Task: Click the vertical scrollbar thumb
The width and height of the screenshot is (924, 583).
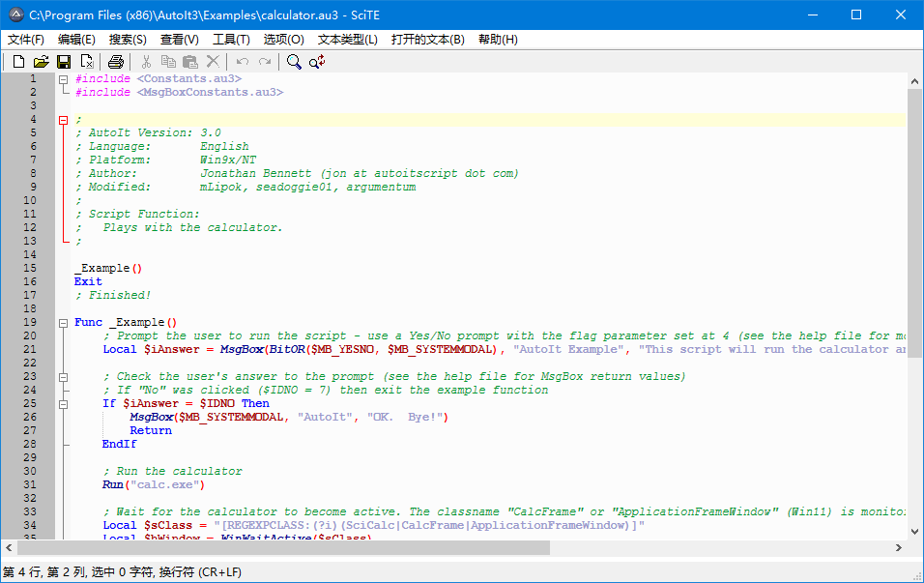Action: pos(914,222)
